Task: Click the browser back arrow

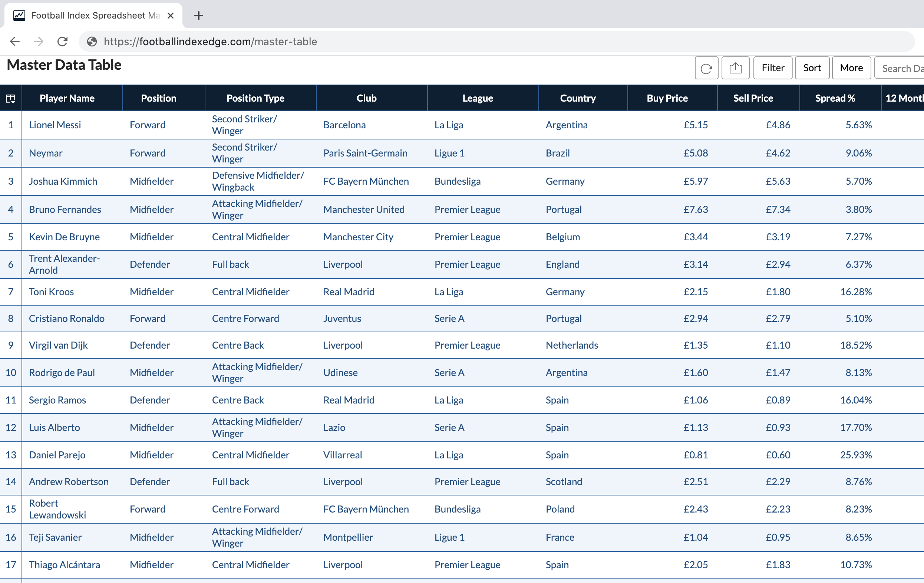Action: pyautogui.click(x=14, y=42)
